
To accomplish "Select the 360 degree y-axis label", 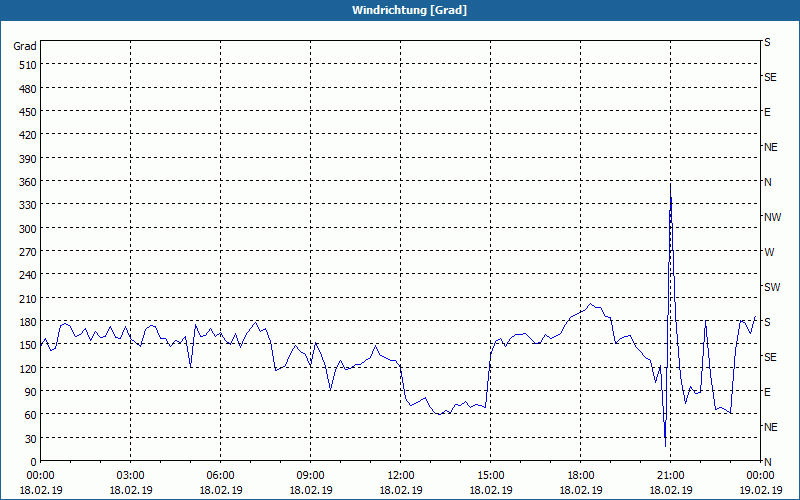I will 27,182.
